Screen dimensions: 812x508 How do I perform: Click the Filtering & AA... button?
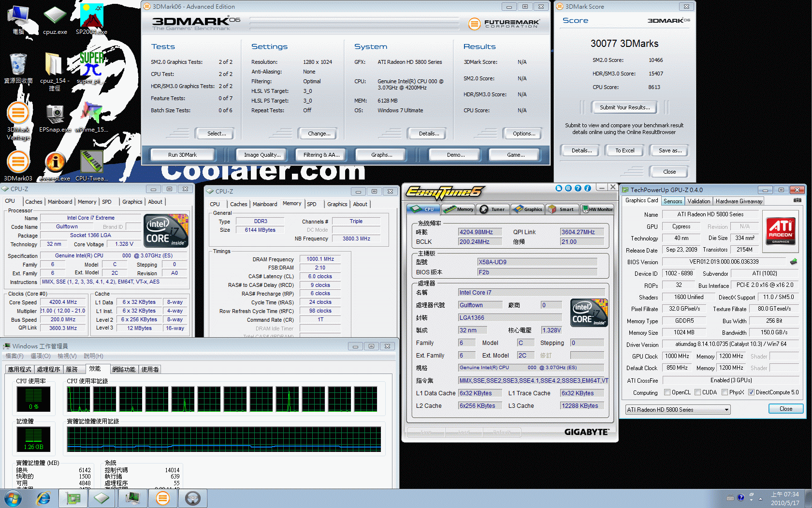coord(321,155)
